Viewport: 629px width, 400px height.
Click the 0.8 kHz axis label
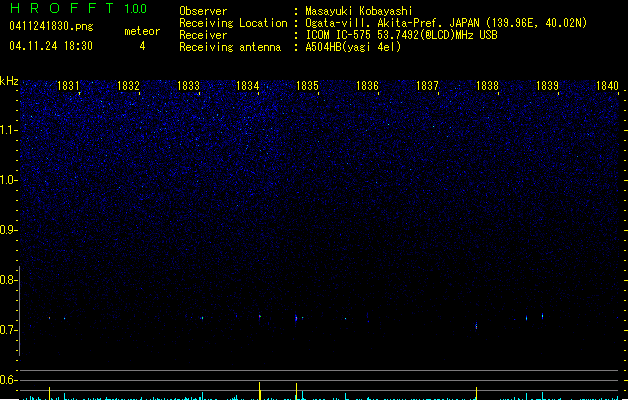8,280
